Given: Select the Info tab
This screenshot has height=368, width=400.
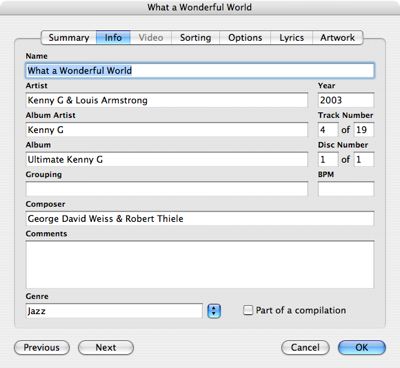Looking at the screenshot, I should (x=113, y=38).
